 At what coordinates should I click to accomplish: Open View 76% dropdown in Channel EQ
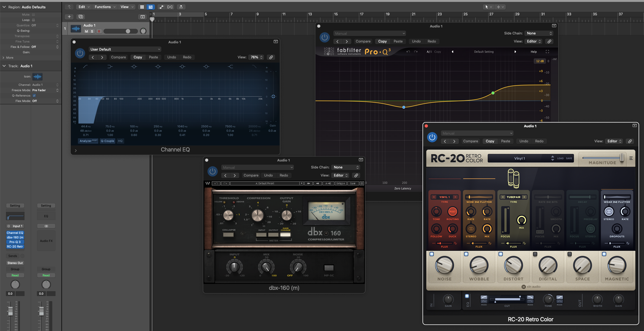pos(257,57)
